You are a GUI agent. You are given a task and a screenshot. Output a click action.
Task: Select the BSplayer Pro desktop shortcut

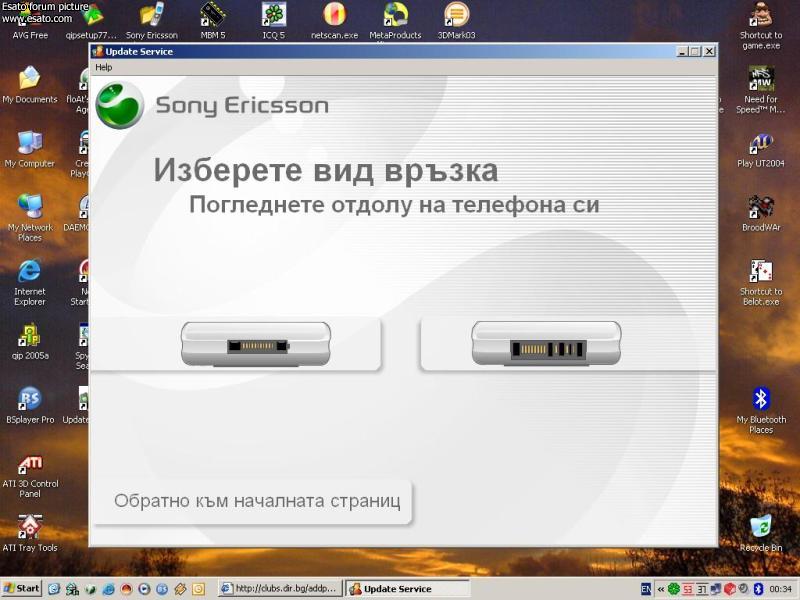pyautogui.click(x=30, y=406)
